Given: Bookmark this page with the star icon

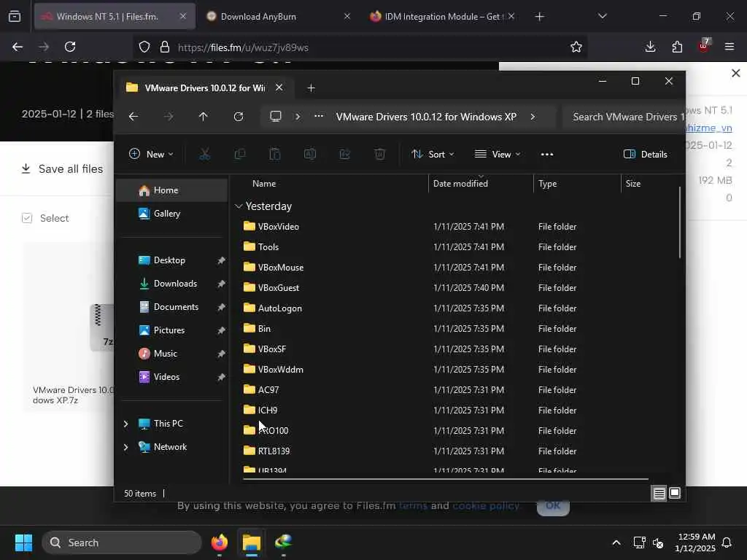Looking at the screenshot, I should click(x=576, y=47).
